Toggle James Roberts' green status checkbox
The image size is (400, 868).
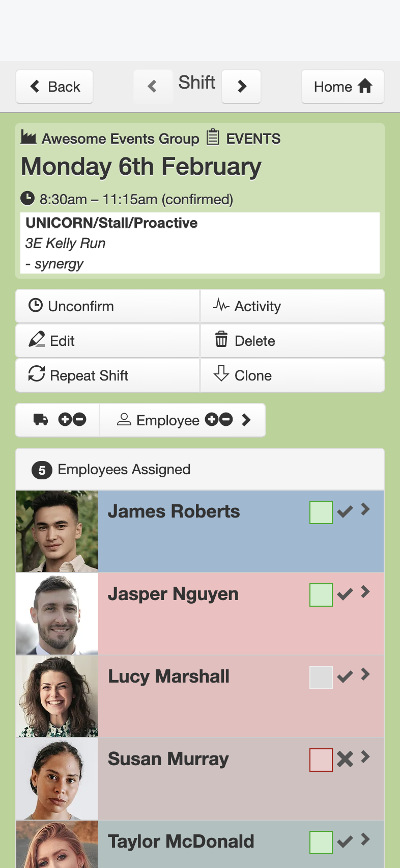tap(321, 512)
